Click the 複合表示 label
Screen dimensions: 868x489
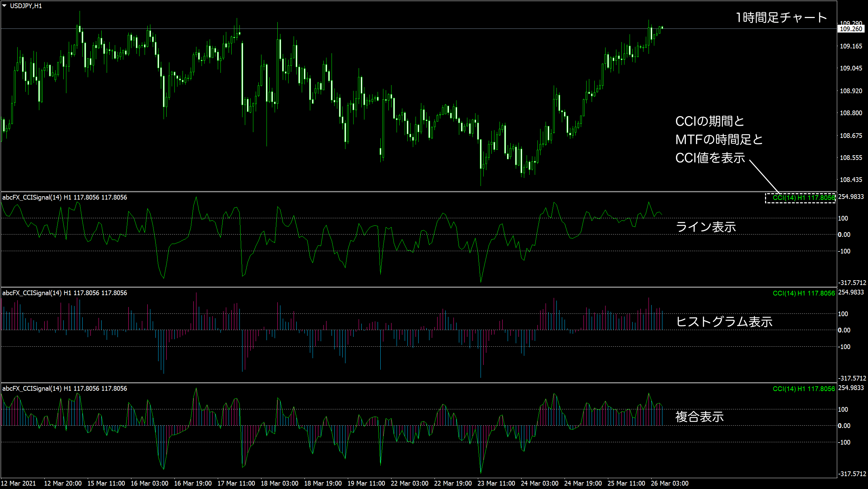click(x=699, y=417)
